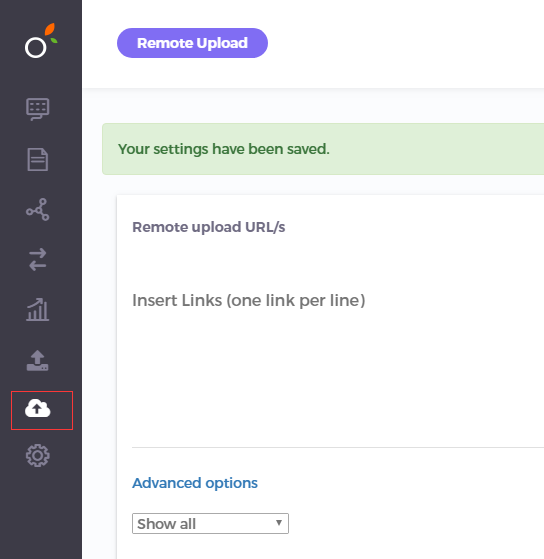
Task: Open the files document icon
Action: pyautogui.click(x=37, y=159)
